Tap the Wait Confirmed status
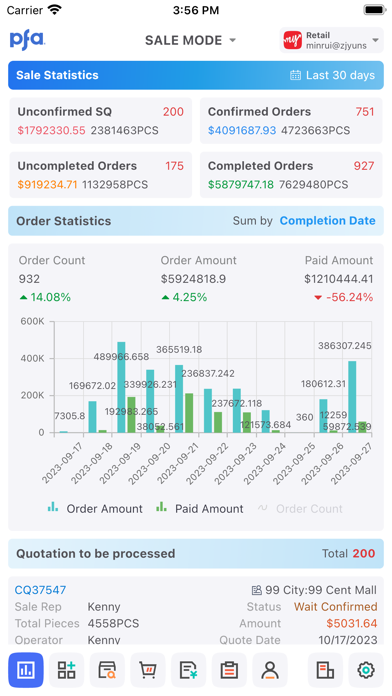 (x=335, y=607)
